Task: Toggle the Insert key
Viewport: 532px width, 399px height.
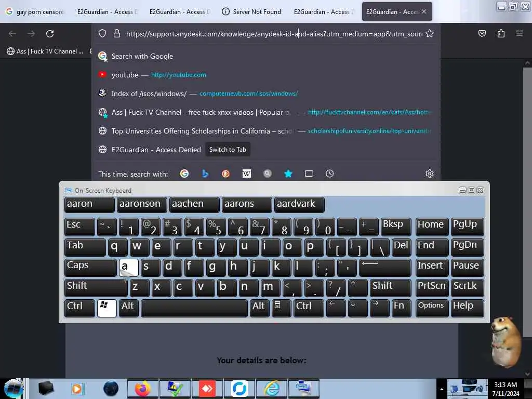Action: [432, 268]
